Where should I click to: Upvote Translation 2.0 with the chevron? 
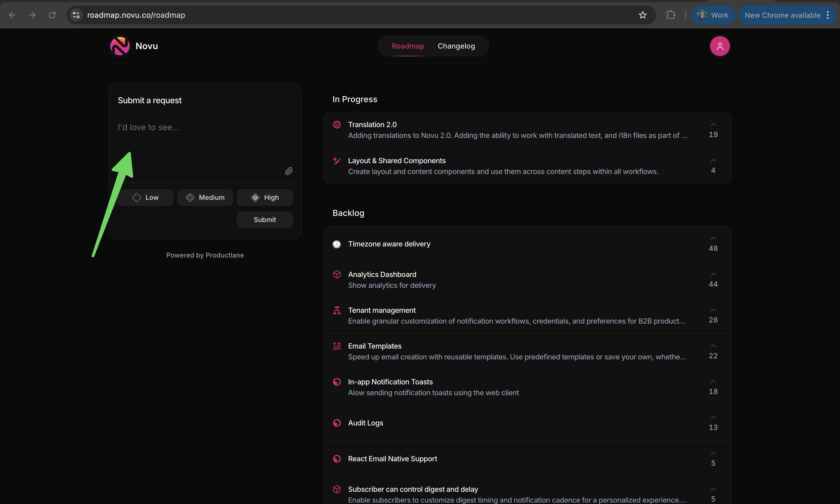click(x=713, y=125)
